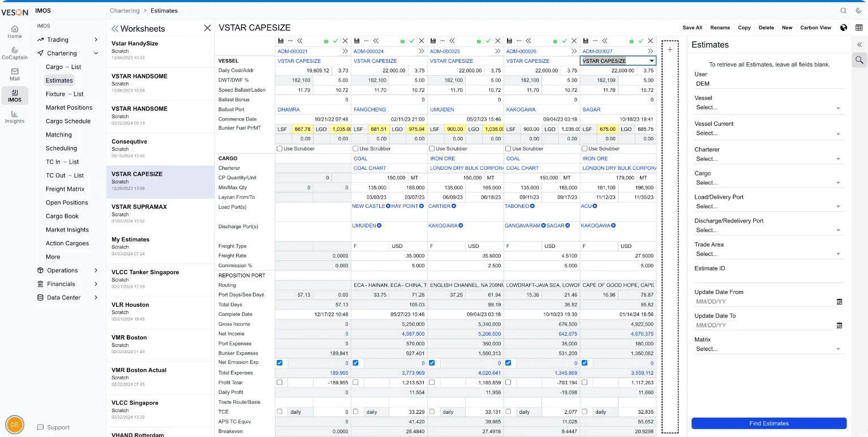Click the green lock icon on ADM-000024

tap(402, 41)
